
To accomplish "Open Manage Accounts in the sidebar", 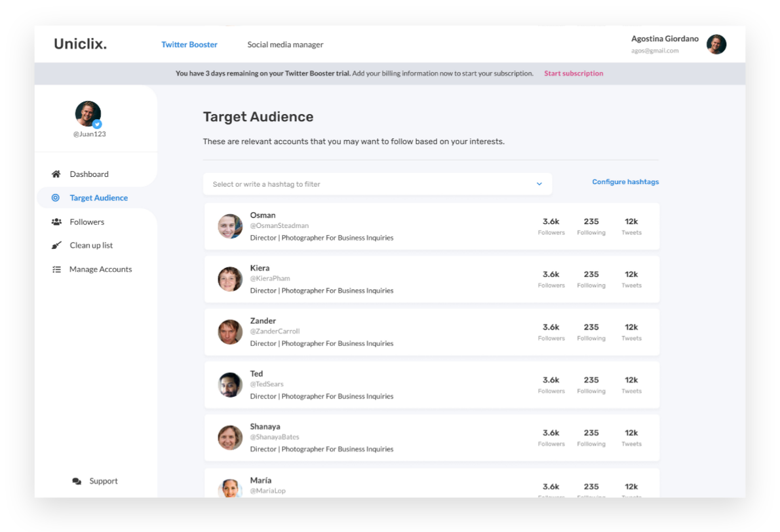I will pyautogui.click(x=100, y=269).
